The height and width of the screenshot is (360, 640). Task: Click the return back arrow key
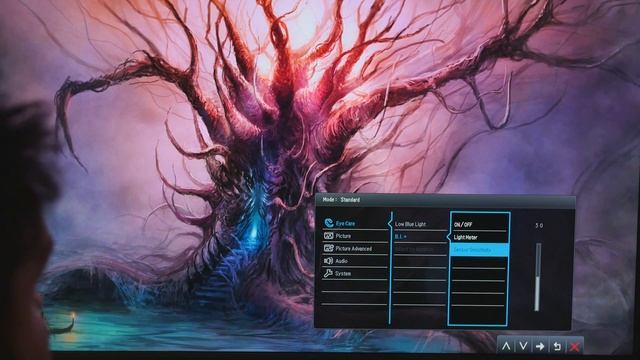click(x=557, y=347)
